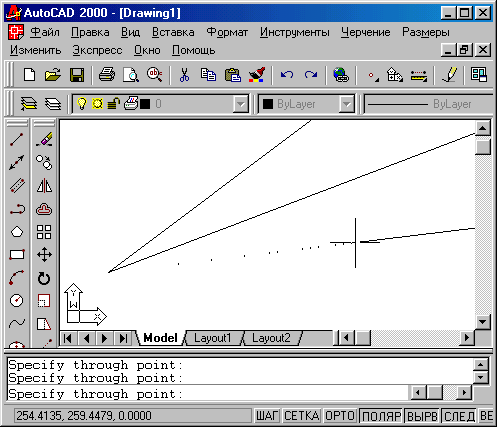Open the AutoCAD DesignCenter icon
Screen dimensions: 497x427
pyautogui.click(x=479, y=75)
